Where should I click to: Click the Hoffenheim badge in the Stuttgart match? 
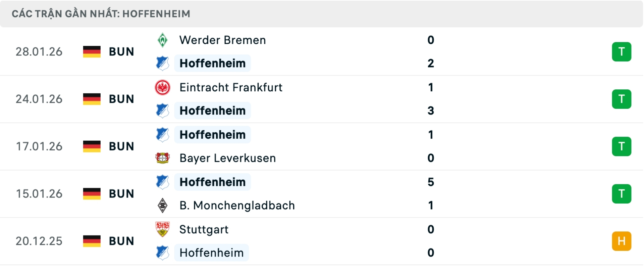(x=163, y=253)
